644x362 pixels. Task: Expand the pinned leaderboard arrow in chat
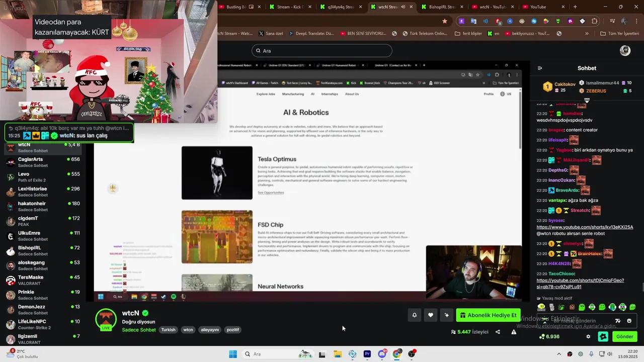point(587,101)
